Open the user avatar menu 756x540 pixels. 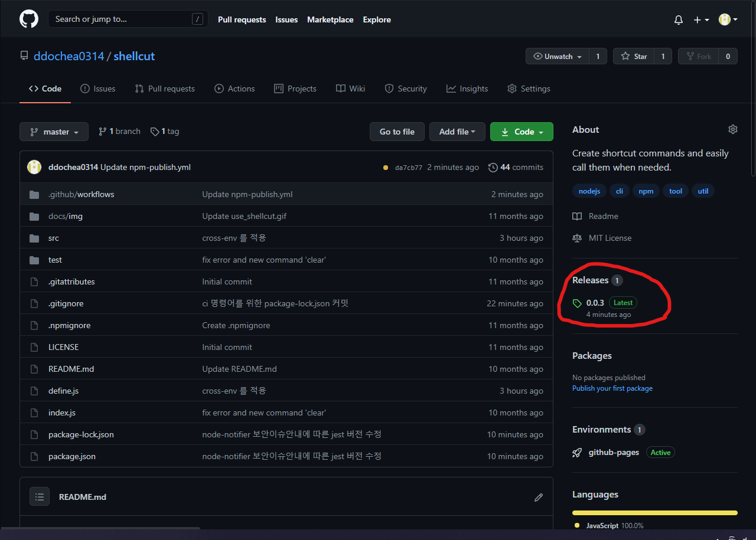pyautogui.click(x=728, y=19)
